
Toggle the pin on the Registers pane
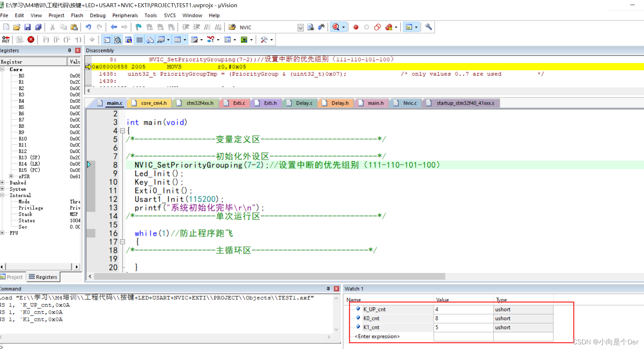[x=69, y=50]
